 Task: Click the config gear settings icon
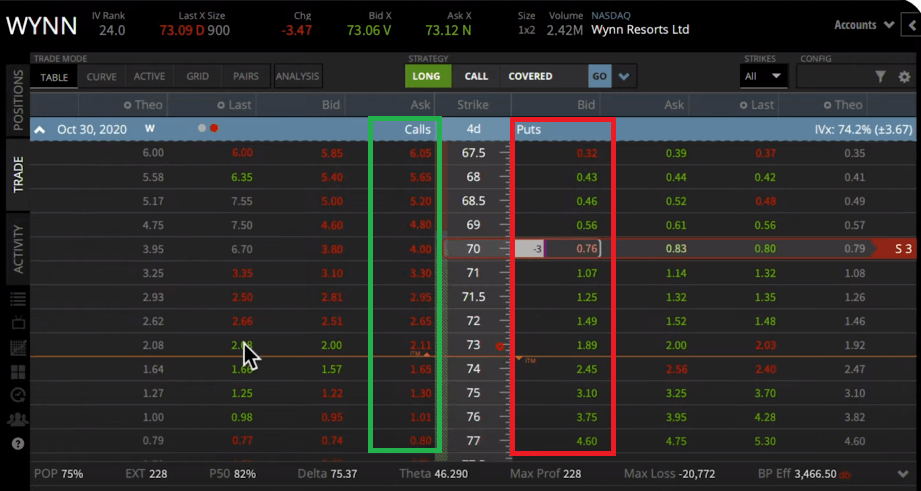pos(904,77)
